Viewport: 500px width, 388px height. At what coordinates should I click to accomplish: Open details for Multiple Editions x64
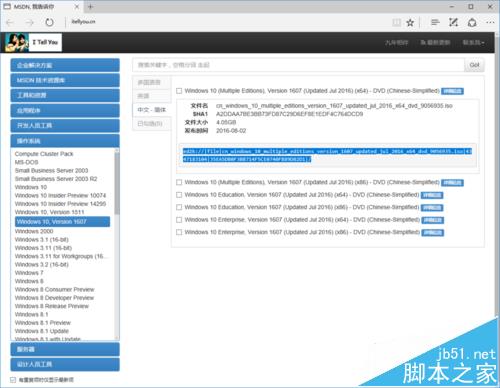coord(452,91)
